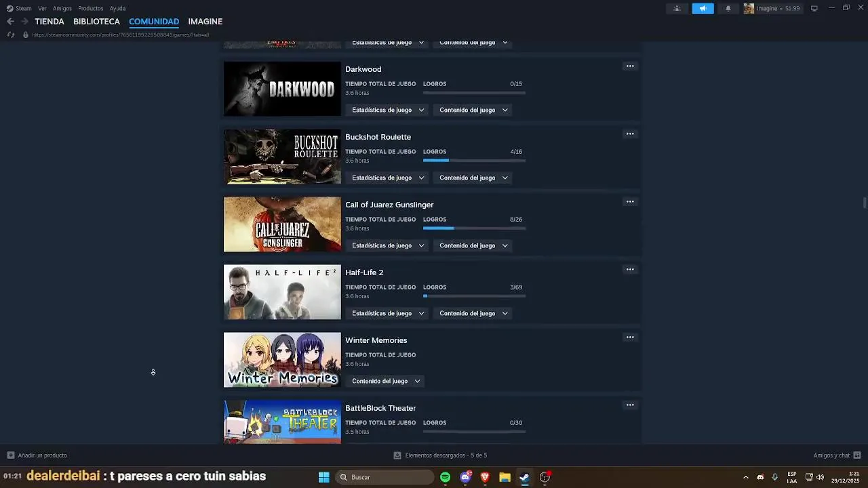This screenshot has width=868, height=488.
Task: Switch to the TIENDA tab
Action: click(50, 22)
